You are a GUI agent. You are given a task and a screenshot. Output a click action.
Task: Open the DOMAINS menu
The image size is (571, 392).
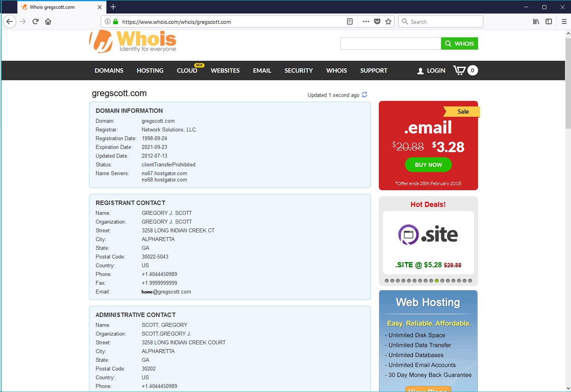[x=109, y=71]
